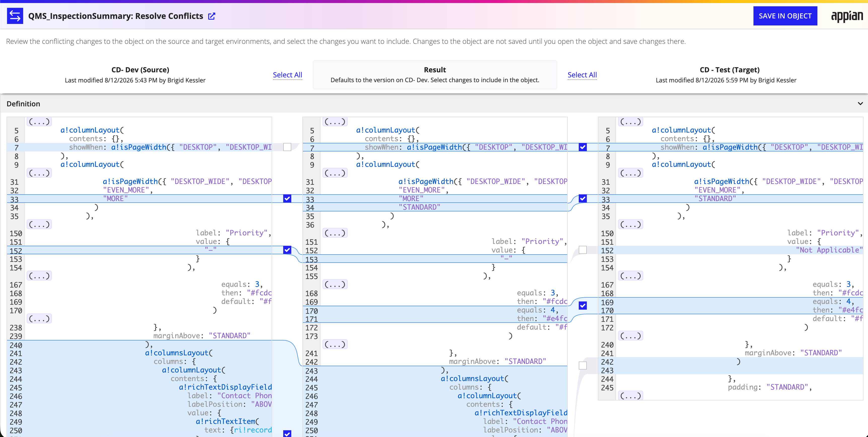Click padding: "STANDARD" on target line 245

[770, 387]
